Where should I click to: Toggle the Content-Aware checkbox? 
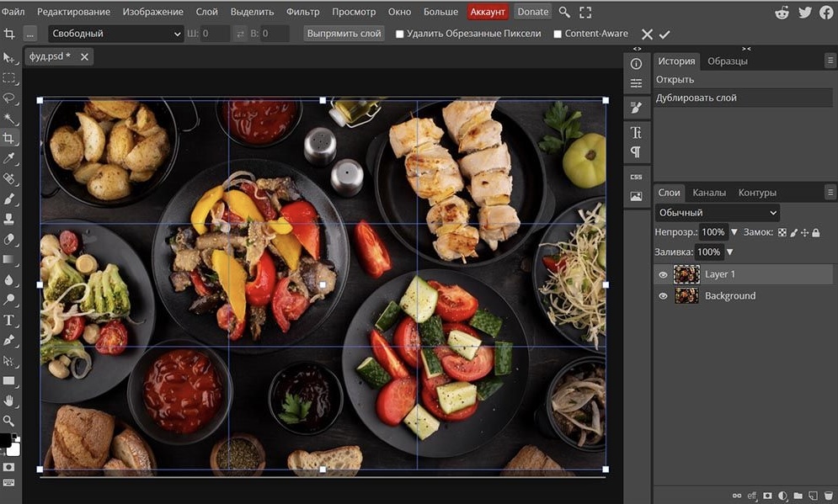click(558, 34)
